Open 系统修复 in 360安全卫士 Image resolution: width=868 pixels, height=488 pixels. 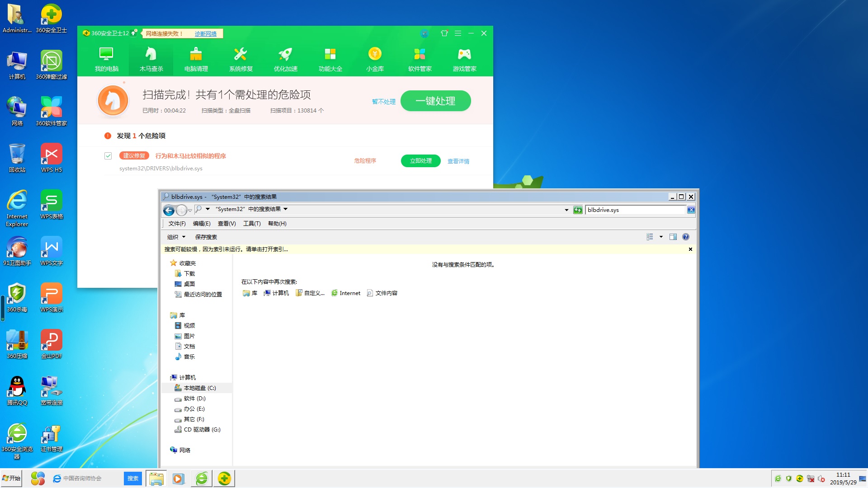click(x=240, y=59)
